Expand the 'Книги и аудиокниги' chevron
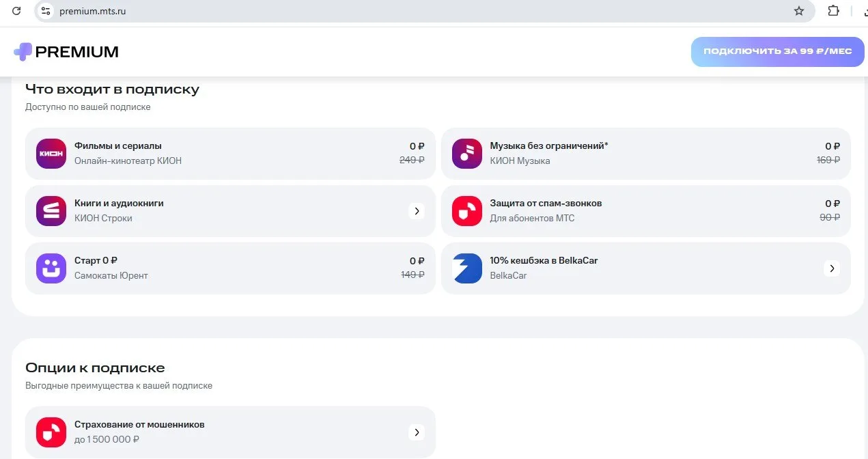 (x=417, y=211)
